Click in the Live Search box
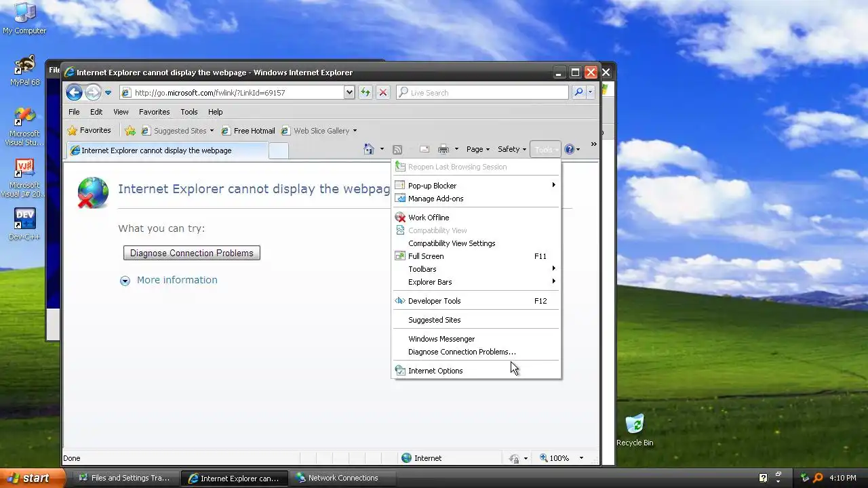The image size is (868, 488). pos(482,92)
